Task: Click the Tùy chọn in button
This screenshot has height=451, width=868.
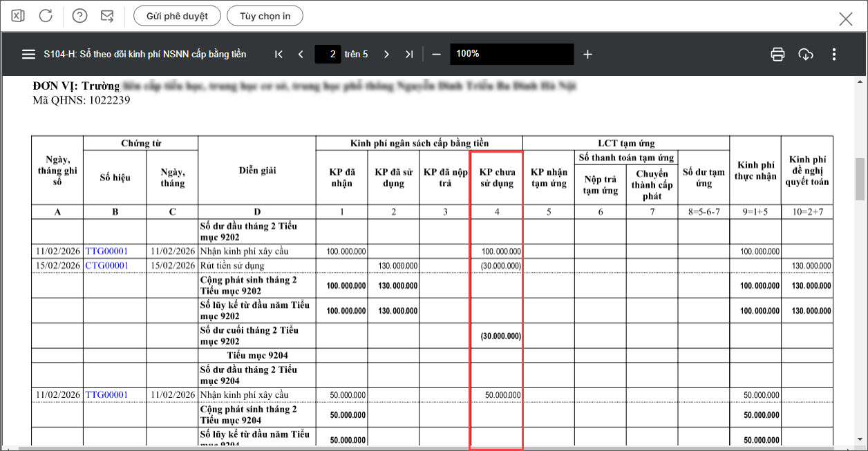Action: tap(265, 16)
